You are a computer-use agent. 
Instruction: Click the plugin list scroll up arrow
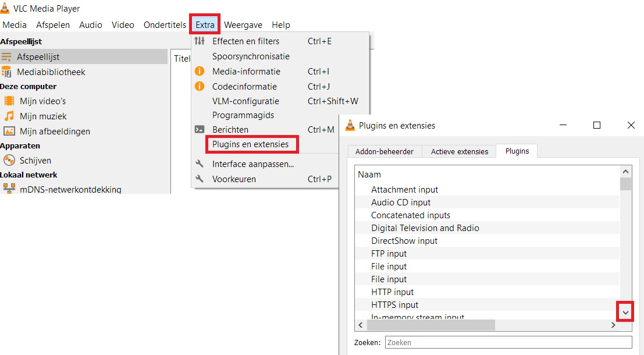point(625,172)
